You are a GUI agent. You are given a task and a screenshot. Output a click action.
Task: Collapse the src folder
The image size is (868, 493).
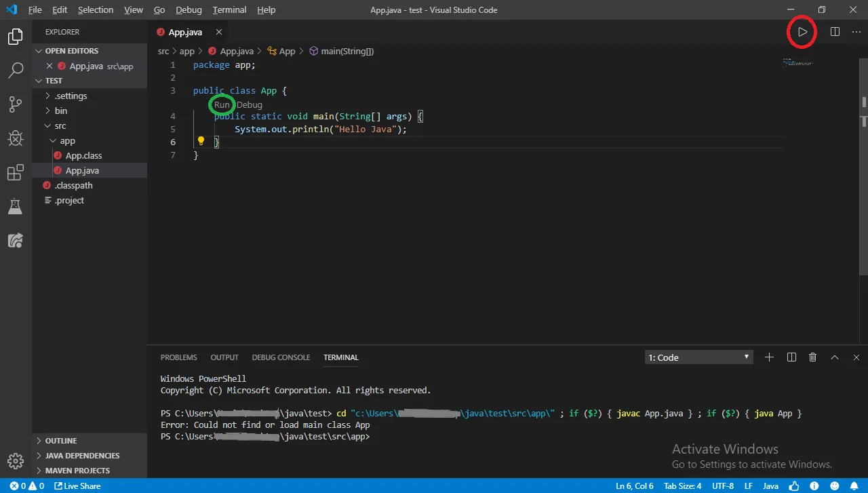coord(60,125)
